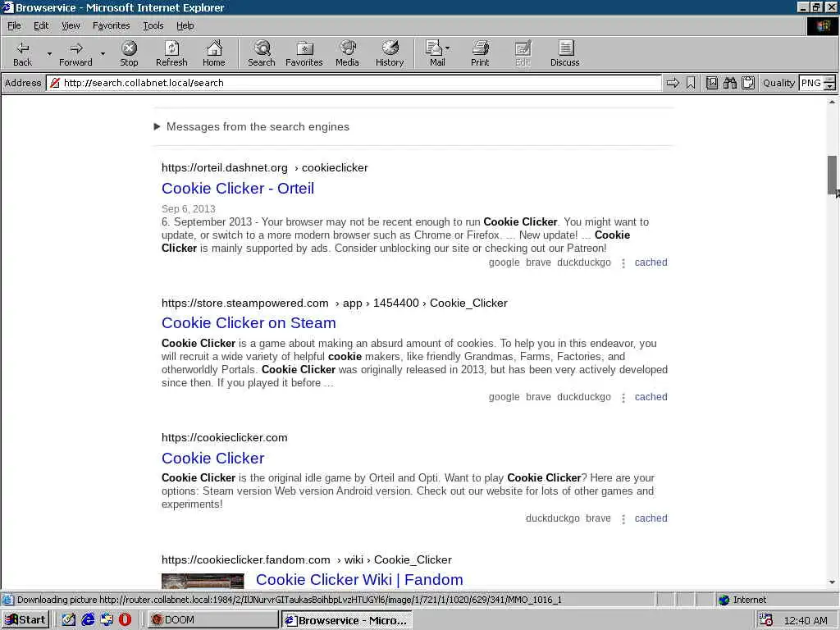Viewport: 840px width, 630px height.
Task: Expand Messages from the search engines
Action: [251, 127]
